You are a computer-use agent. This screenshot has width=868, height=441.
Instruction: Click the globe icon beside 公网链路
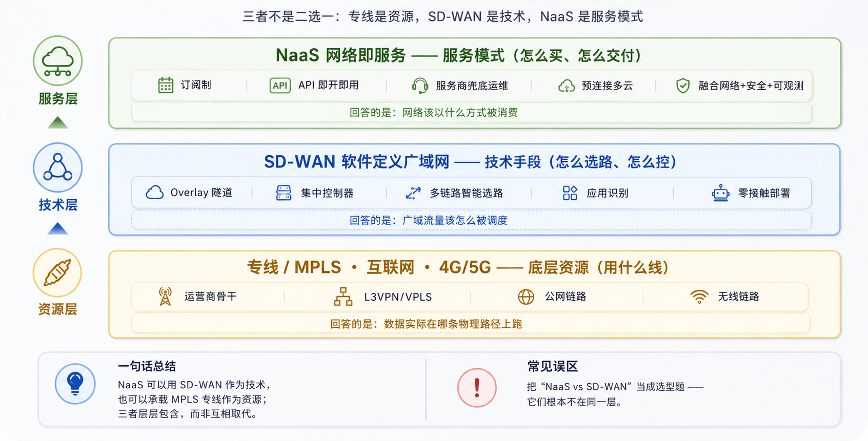526,297
